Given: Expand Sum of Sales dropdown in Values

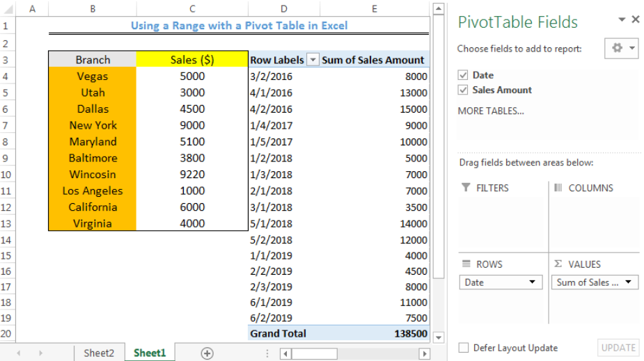Looking at the screenshot, I should click(x=628, y=282).
